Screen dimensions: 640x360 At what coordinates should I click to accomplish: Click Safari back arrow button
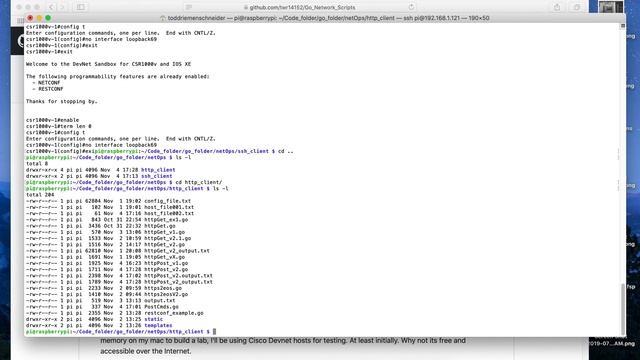[51, 7]
